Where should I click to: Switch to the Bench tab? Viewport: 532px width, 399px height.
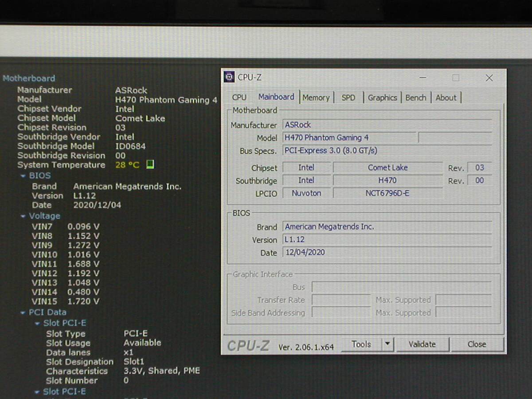tap(416, 98)
